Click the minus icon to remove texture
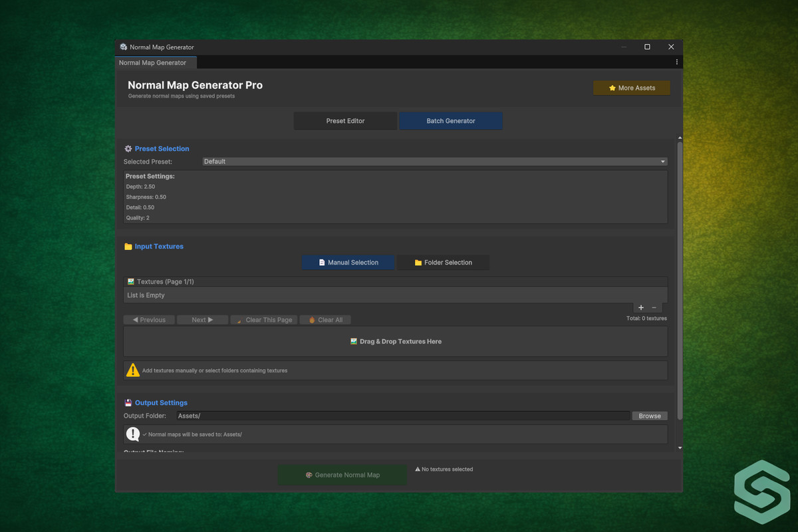This screenshot has height=532, width=798. [x=654, y=308]
